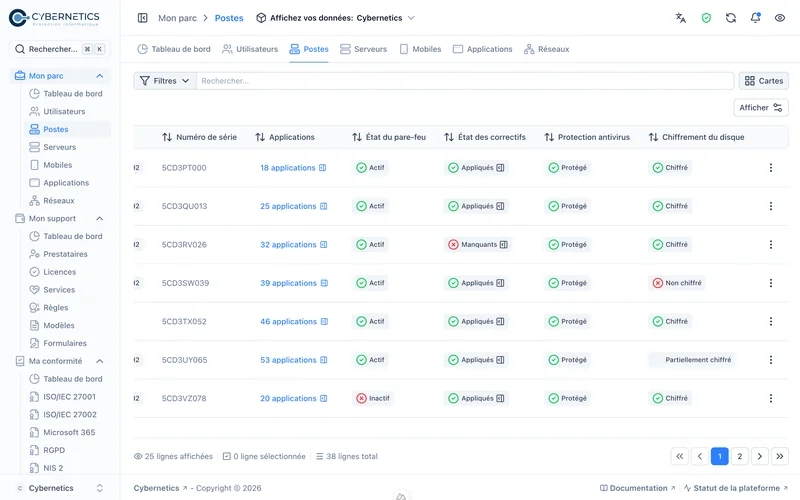Open ISO/IEC 27001 in sidebar
The image size is (800, 500).
69,396
